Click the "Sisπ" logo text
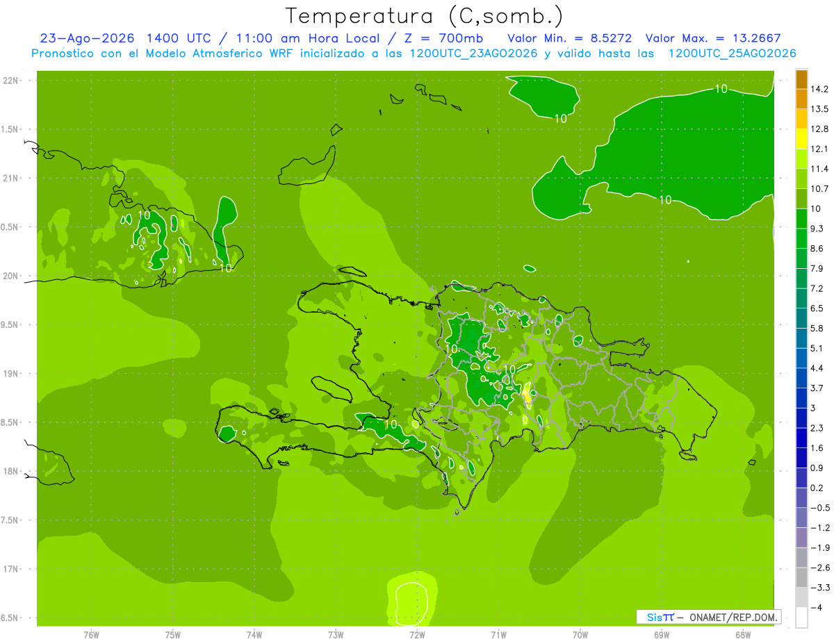834x644 pixels. [x=660, y=617]
